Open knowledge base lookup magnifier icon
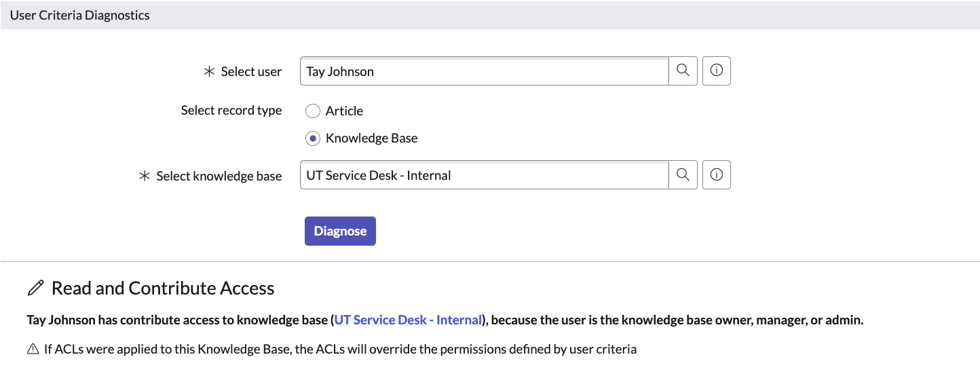 (683, 175)
